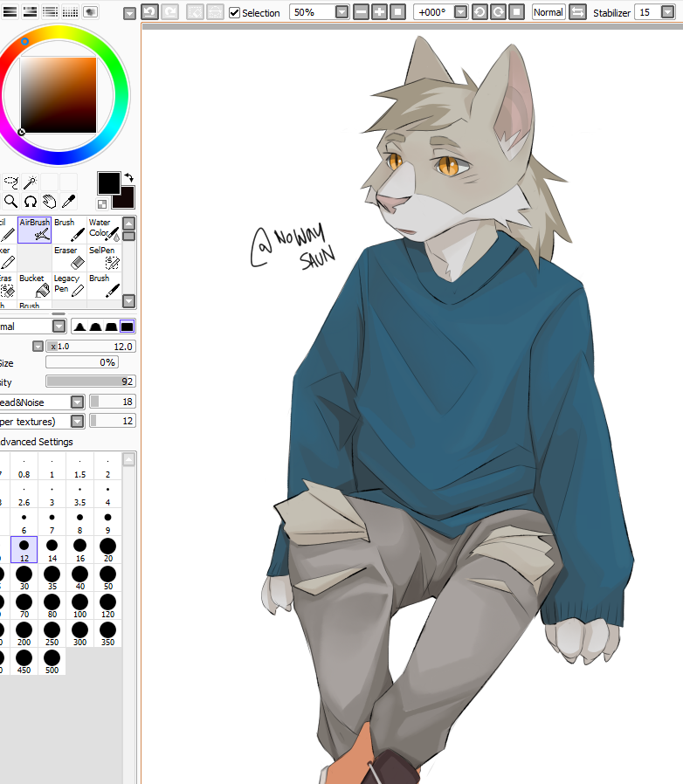The image size is (683, 784).
Task: Flip view horizontally arrows button
Action: (578, 12)
